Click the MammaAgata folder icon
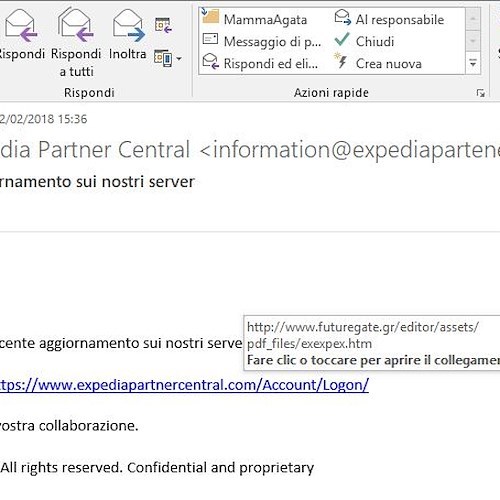The width and height of the screenshot is (500, 500). [x=211, y=17]
